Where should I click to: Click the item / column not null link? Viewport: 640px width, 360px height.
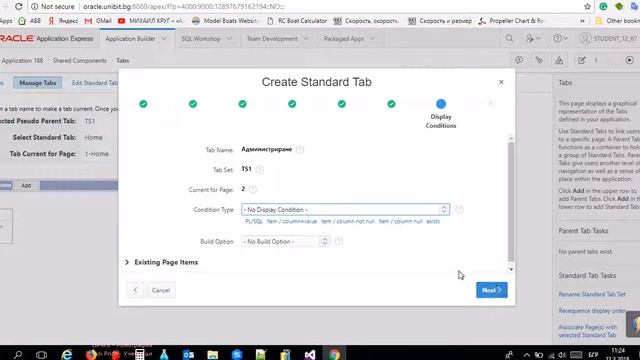coord(347,221)
